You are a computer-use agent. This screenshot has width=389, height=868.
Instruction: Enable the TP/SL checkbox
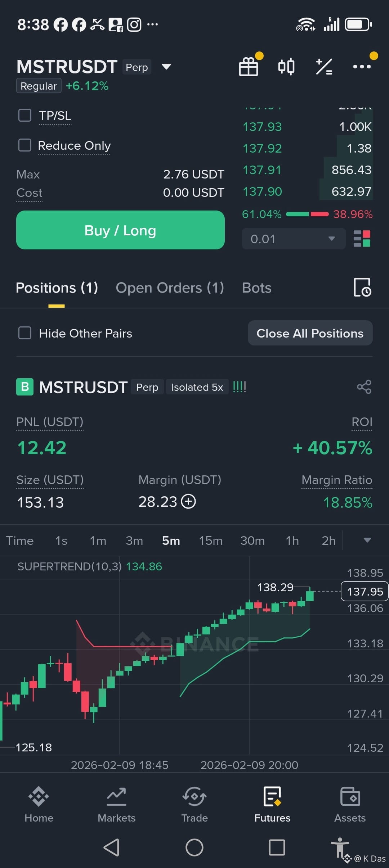click(x=25, y=116)
